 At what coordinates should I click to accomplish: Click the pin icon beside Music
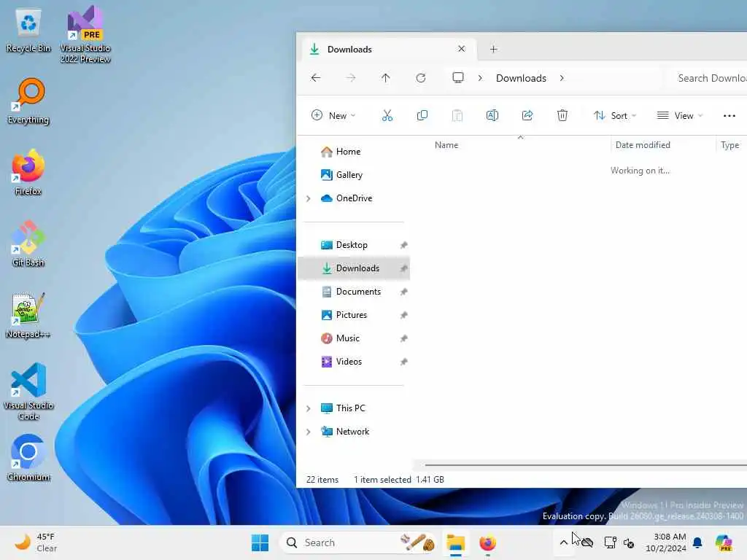403,338
